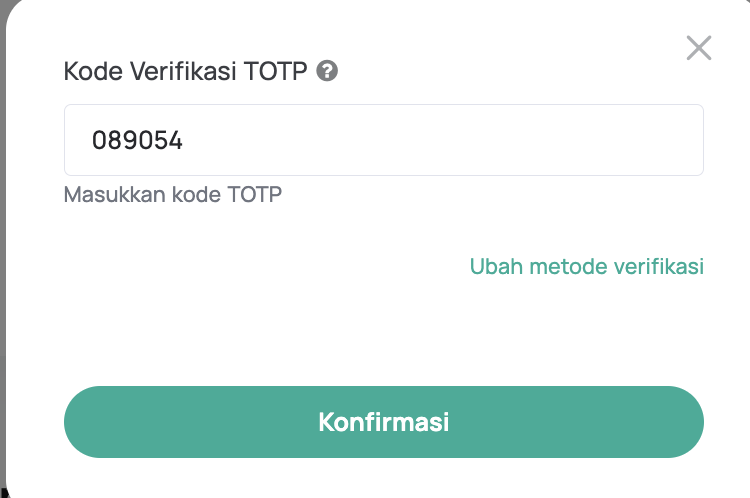Click the help question mark icon
The height and width of the screenshot is (498, 750).
326,72
